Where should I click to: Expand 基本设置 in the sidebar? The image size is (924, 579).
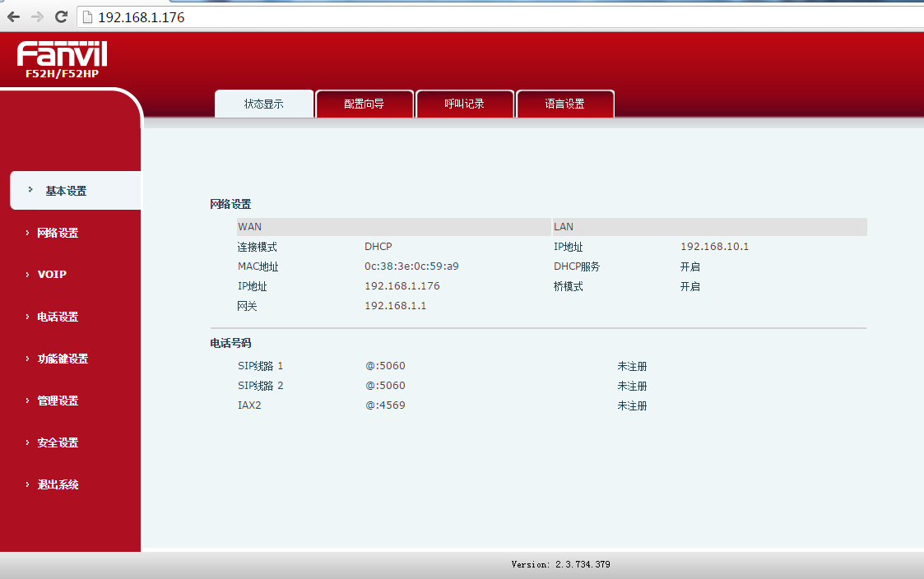(x=66, y=191)
